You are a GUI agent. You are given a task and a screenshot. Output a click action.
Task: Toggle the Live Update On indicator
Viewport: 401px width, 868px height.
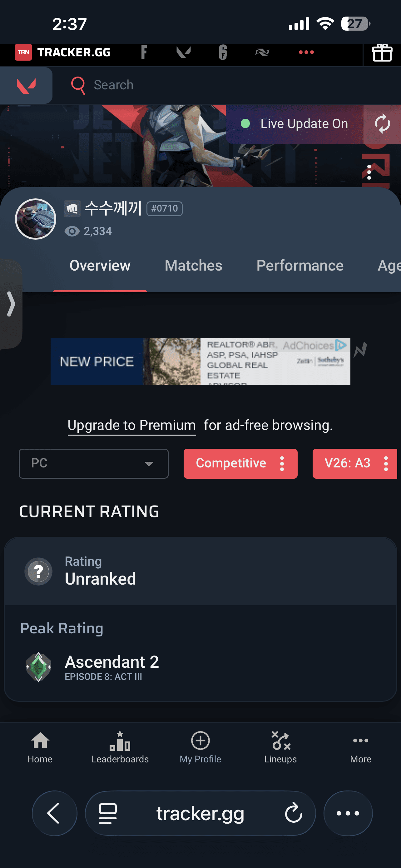click(295, 124)
